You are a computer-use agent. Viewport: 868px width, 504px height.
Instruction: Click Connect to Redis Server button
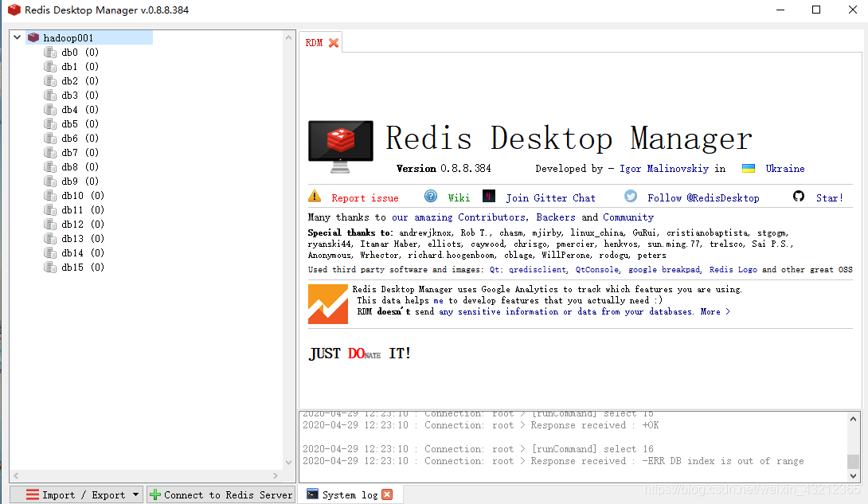click(x=221, y=495)
